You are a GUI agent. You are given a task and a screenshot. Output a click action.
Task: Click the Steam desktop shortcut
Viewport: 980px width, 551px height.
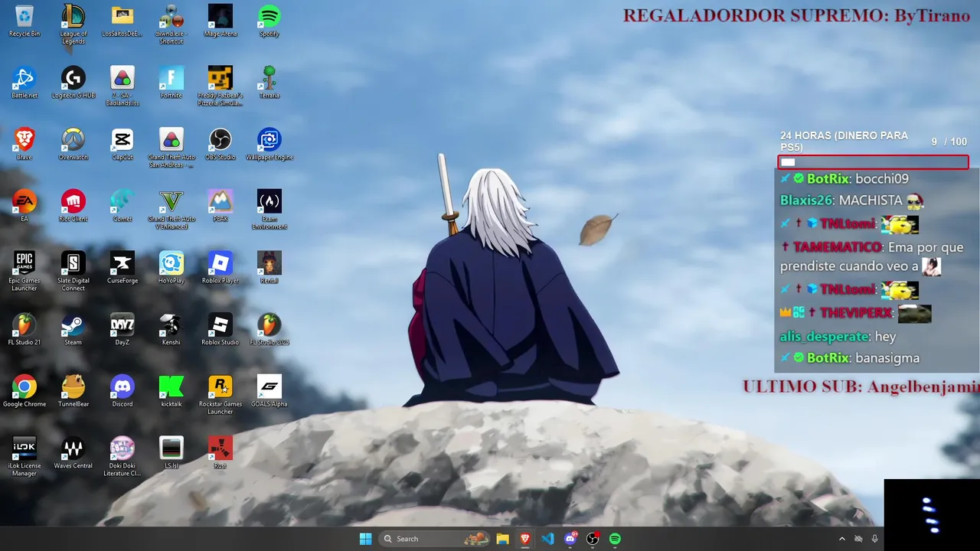pos(73,331)
